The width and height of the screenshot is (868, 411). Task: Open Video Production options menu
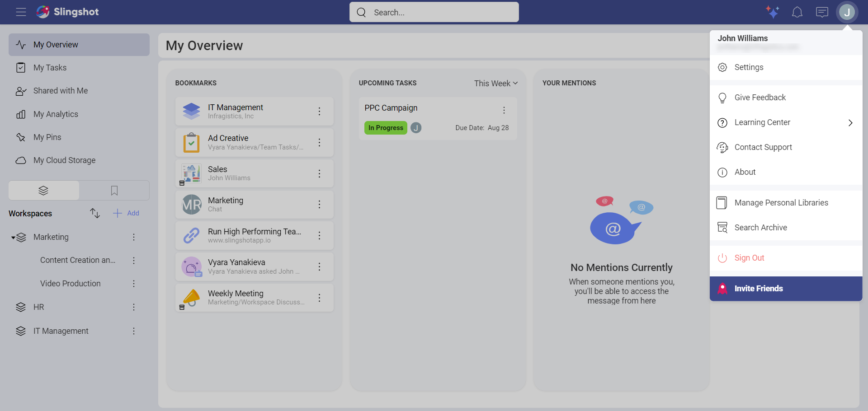tap(134, 284)
